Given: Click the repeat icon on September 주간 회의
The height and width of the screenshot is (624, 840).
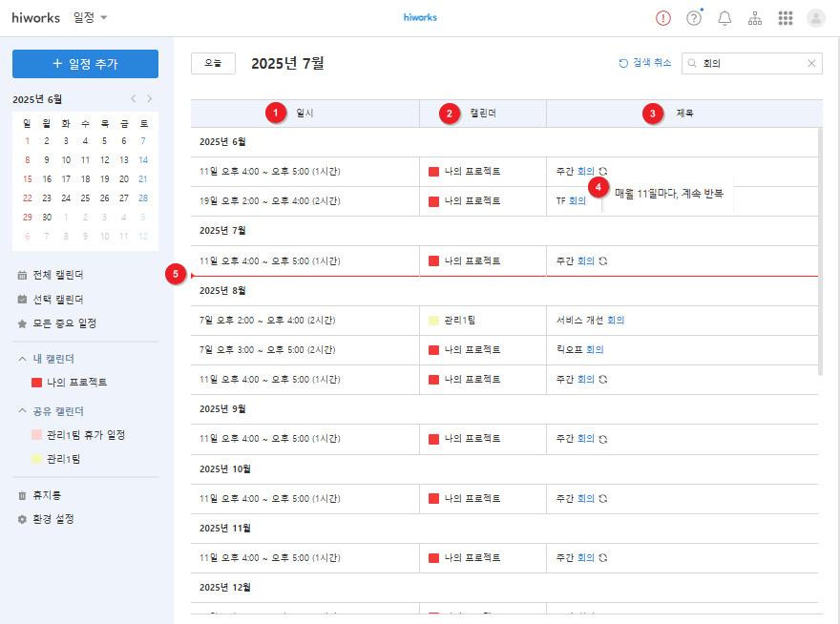Looking at the screenshot, I should 603,439.
